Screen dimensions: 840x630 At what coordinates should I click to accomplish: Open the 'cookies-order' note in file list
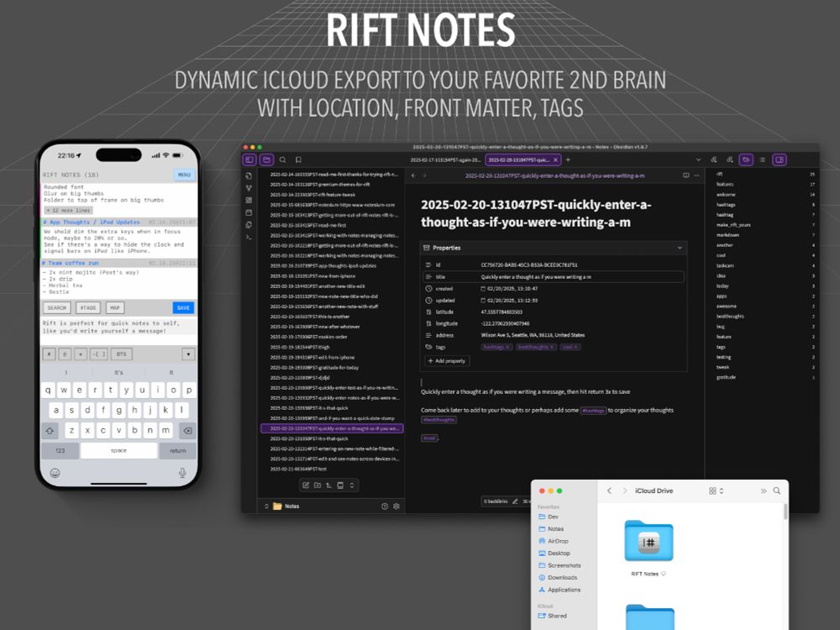pos(308,337)
